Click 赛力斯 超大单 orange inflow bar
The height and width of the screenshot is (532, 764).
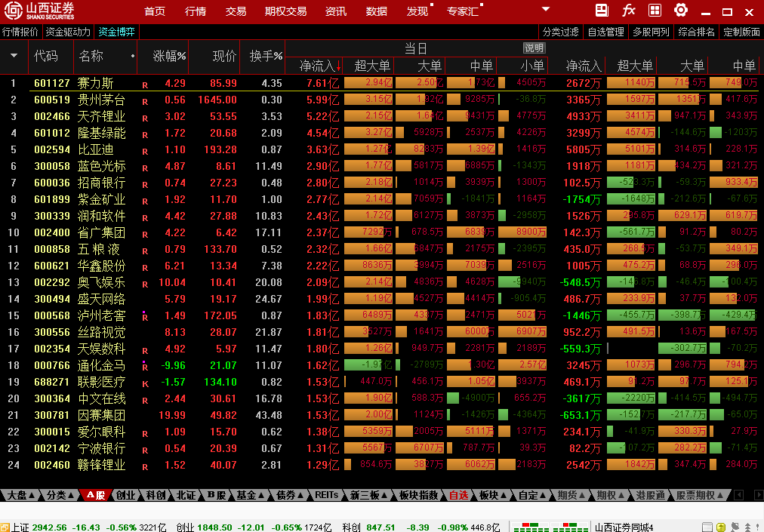[x=368, y=83]
